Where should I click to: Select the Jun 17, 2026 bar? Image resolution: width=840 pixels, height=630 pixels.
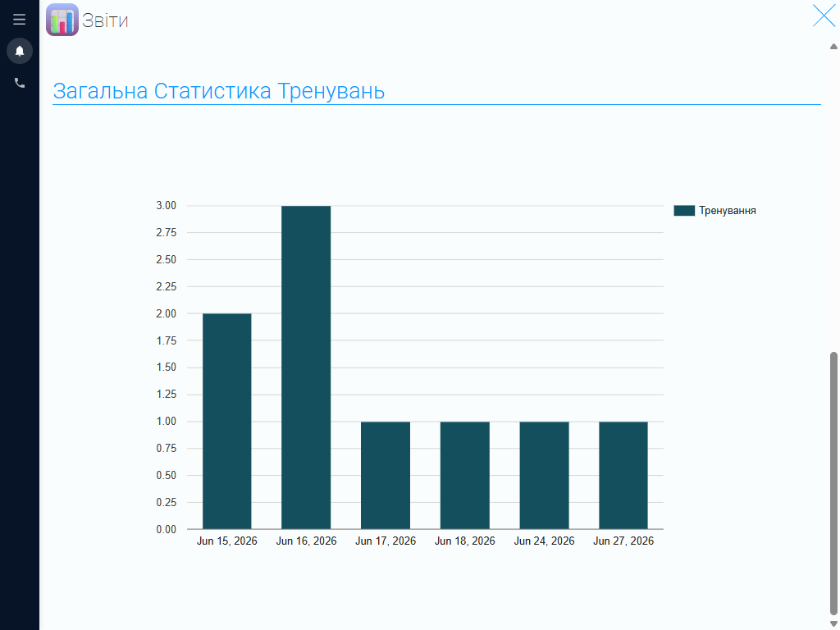click(x=386, y=476)
